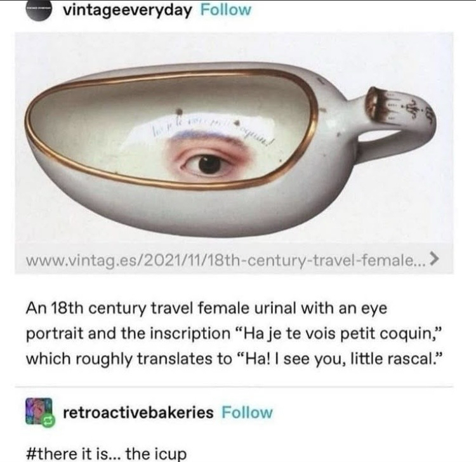Viewport: 476px width, 462px height.
Task: Open the vintageeveryday blog name
Action: [128, 10]
